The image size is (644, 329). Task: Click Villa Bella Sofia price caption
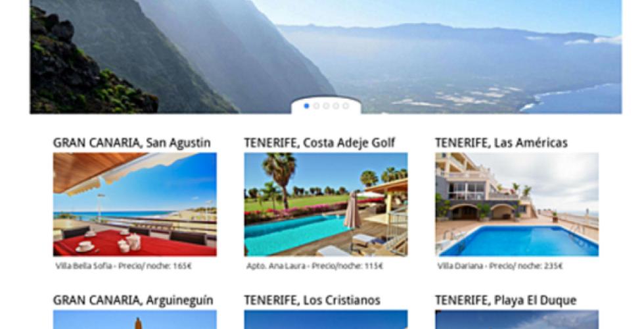coord(124,266)
